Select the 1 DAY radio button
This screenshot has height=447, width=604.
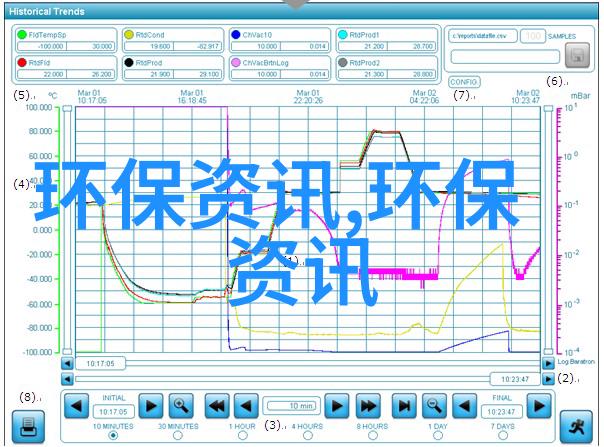tap(438, 435)
